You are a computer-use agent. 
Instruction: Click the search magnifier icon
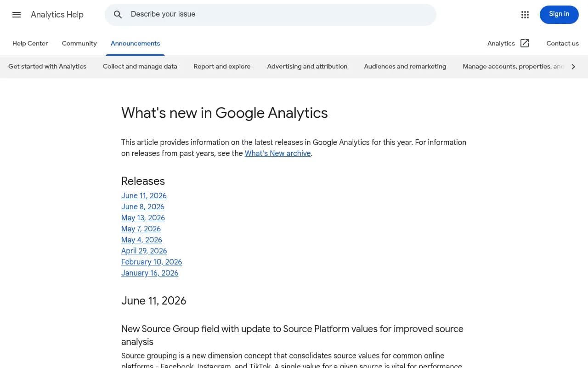click(118, 15)
